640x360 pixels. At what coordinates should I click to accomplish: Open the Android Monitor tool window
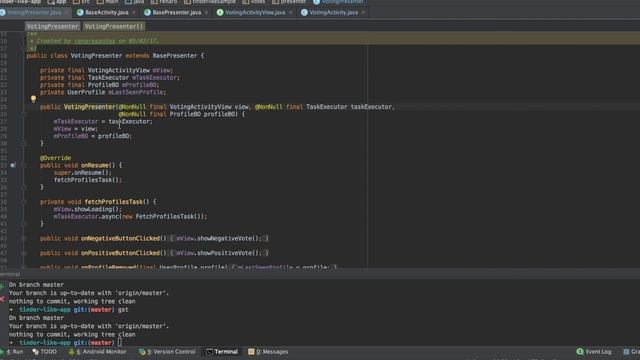coord(98,351)
